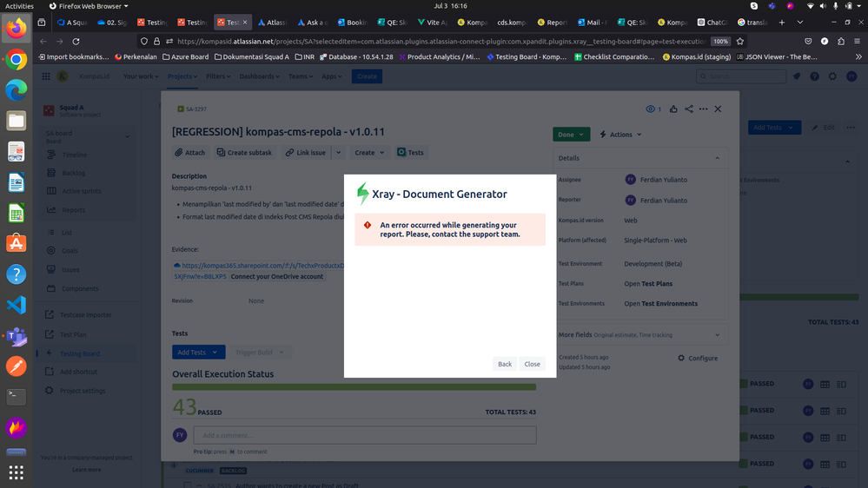Open the Trigger Build dropdown

[x=259, y=353]
